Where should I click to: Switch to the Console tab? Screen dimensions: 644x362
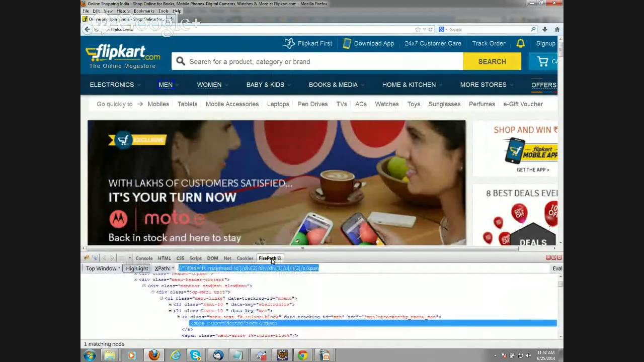pyautogui.click(x=144, y=258)
